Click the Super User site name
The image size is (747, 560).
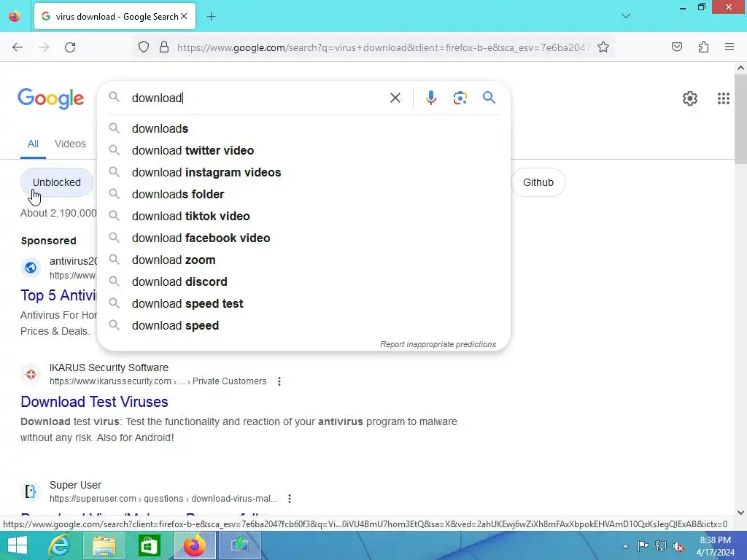75,485
